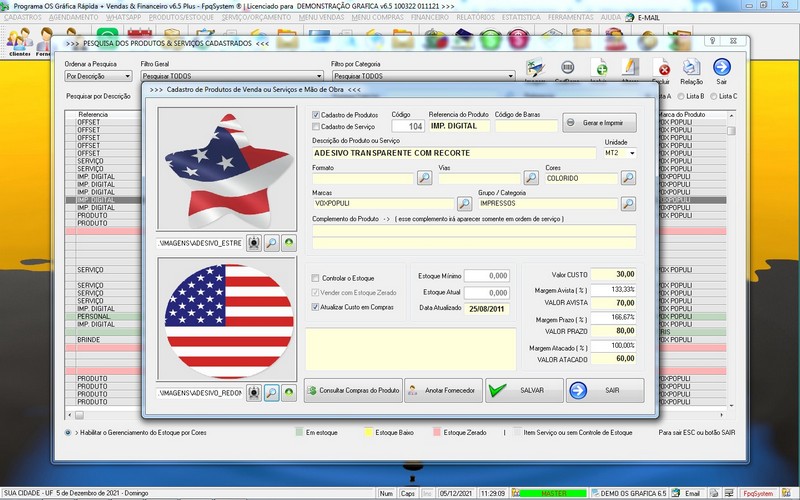Open the Filtro Geral dropdown
Image resolution: width=800 pixels, height=500 pixels.
pyautogui.click(x=319, y=76)
